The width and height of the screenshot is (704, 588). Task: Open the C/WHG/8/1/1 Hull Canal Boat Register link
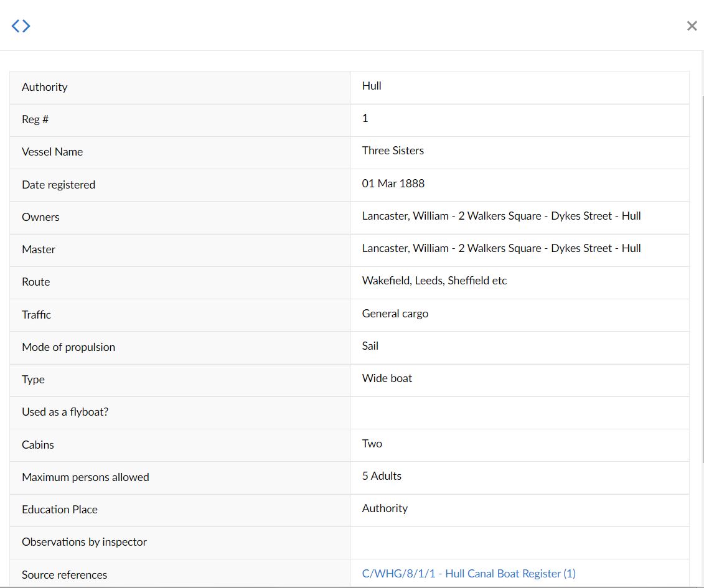[469, 574]
